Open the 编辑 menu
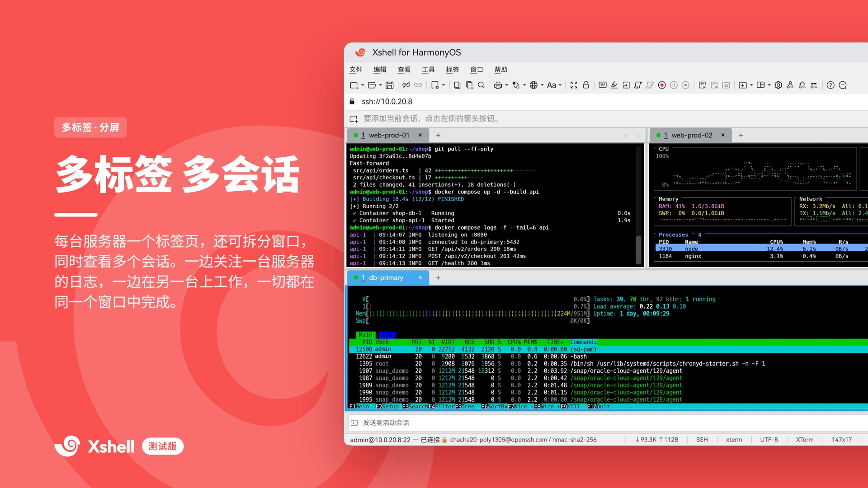The image size is (868, 488). [380, 70]
